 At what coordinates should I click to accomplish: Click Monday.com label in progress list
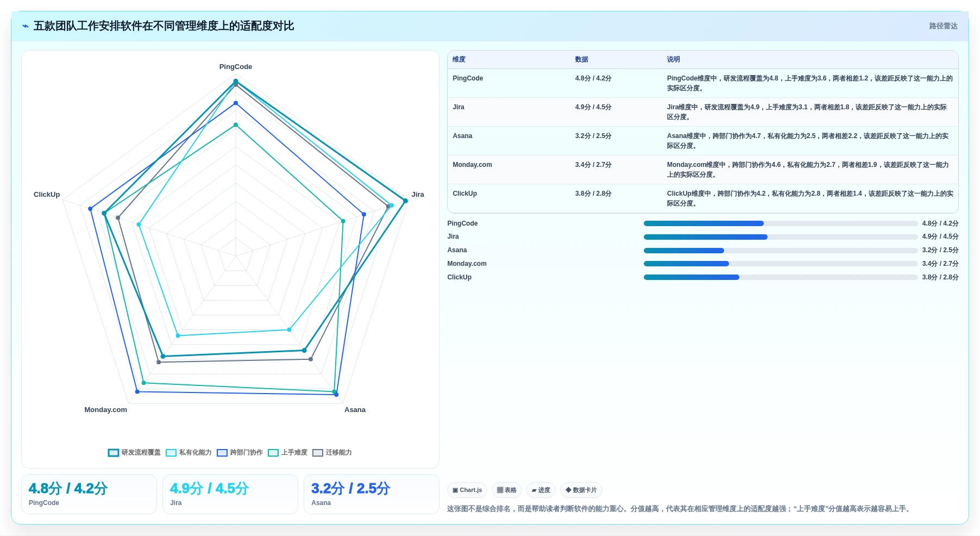[467, 264]
